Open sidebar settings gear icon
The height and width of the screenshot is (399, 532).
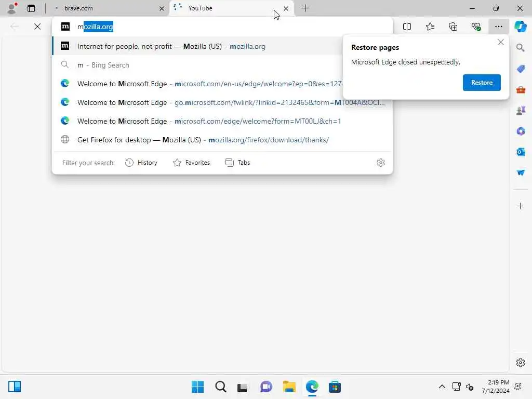[521, 363]
